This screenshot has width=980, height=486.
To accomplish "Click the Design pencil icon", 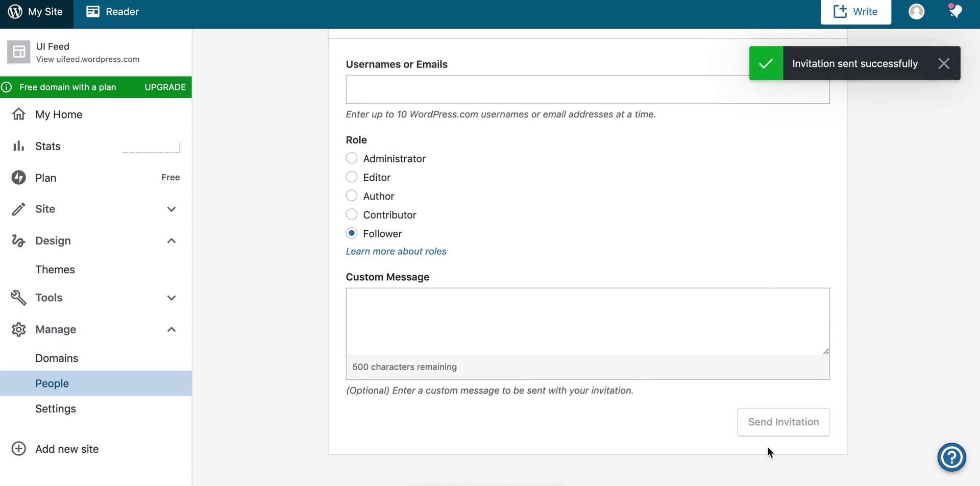I will click(18, 240).
